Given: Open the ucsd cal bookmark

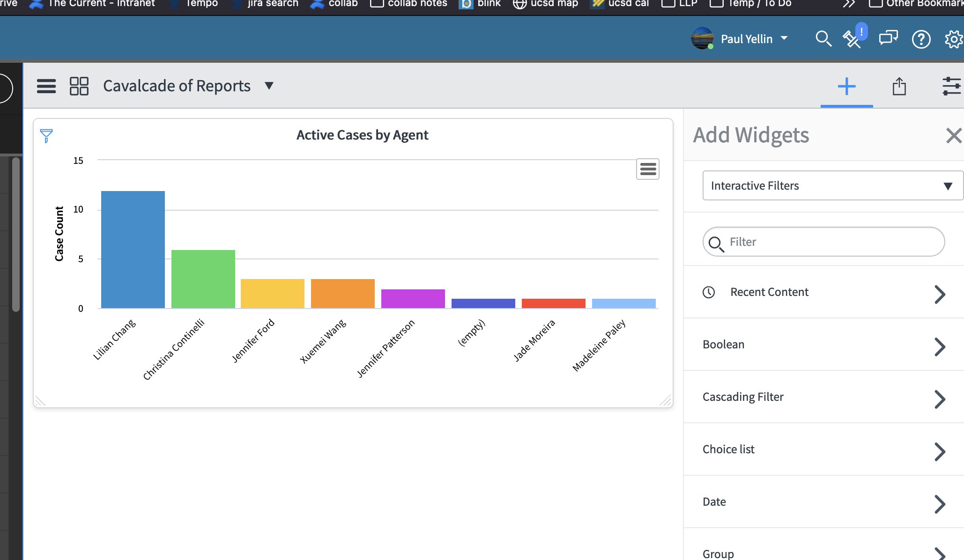Looking at the screenshot, I should (620, 3).
